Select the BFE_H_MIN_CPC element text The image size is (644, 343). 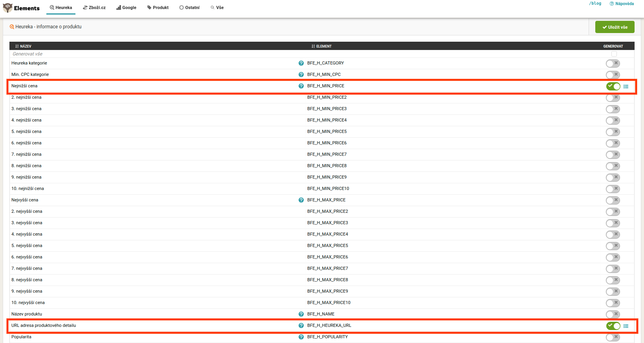(x=324, y=74)
